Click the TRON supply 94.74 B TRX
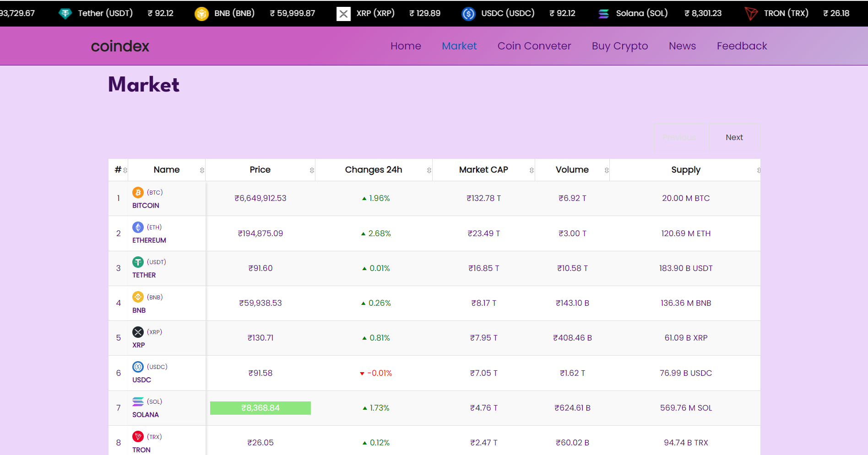This screenshot has height=455, width=868. click(x=686, y=443)
